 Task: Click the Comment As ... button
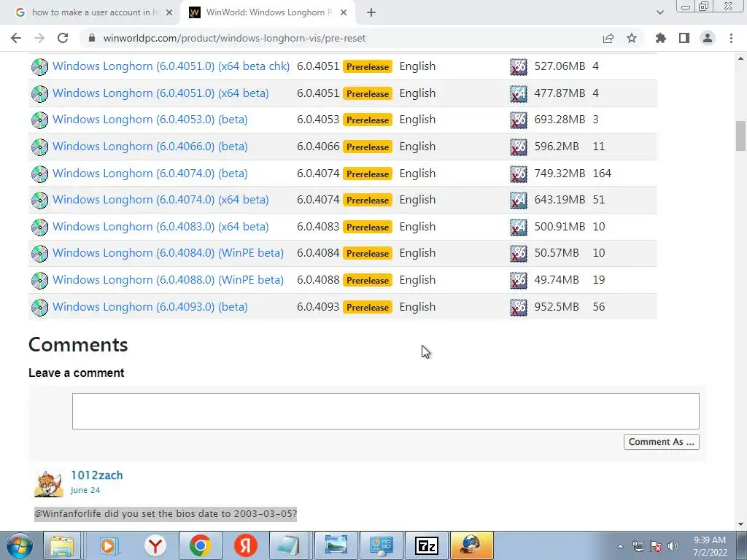[661, 442]
